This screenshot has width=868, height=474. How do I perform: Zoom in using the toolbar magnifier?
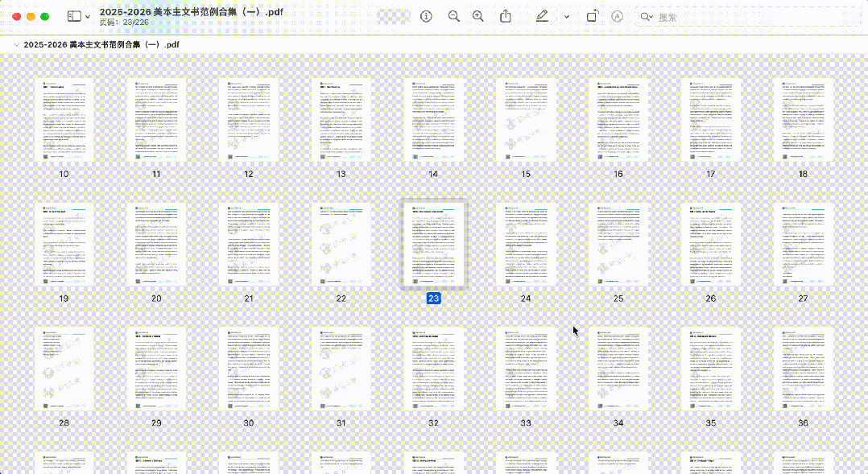478,17
